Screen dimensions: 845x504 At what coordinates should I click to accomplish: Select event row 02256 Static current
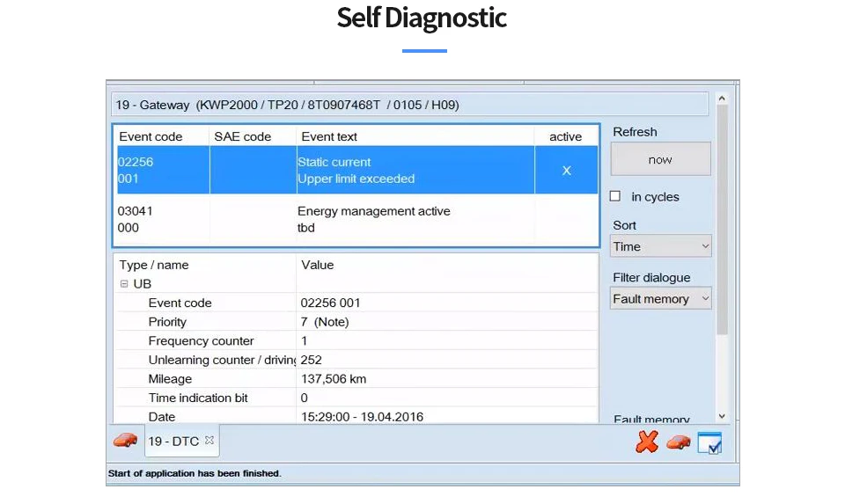[357, 170]
